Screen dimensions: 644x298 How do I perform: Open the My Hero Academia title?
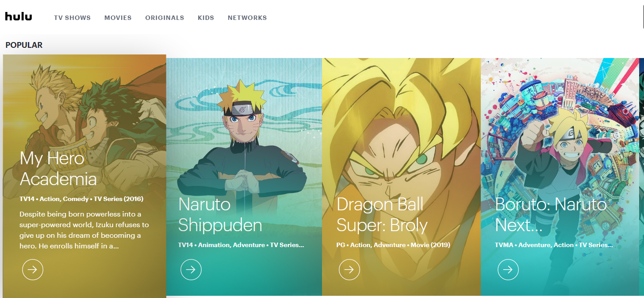click(58, 169)
